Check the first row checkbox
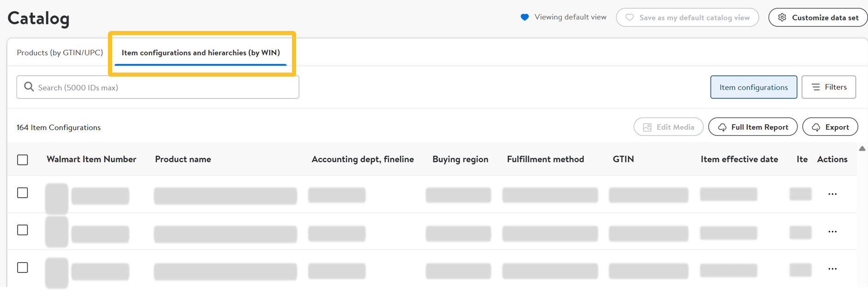This screenshot has width=868, height=291. point(23,193)
